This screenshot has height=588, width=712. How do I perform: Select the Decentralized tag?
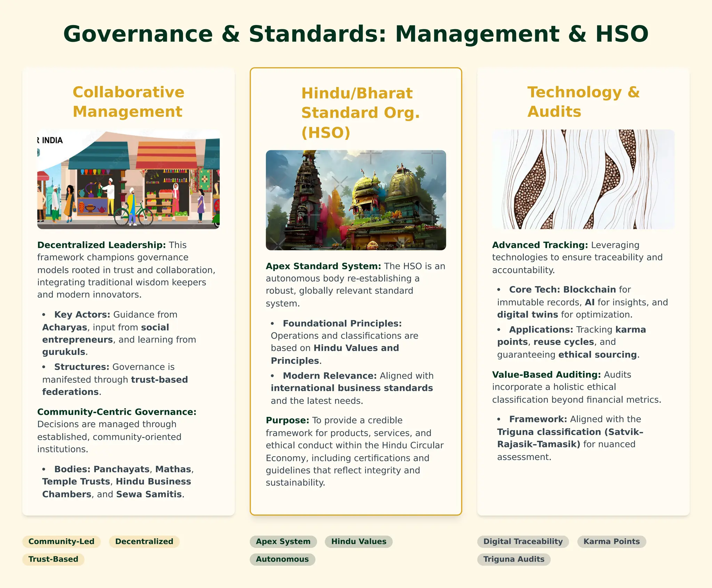144,541
